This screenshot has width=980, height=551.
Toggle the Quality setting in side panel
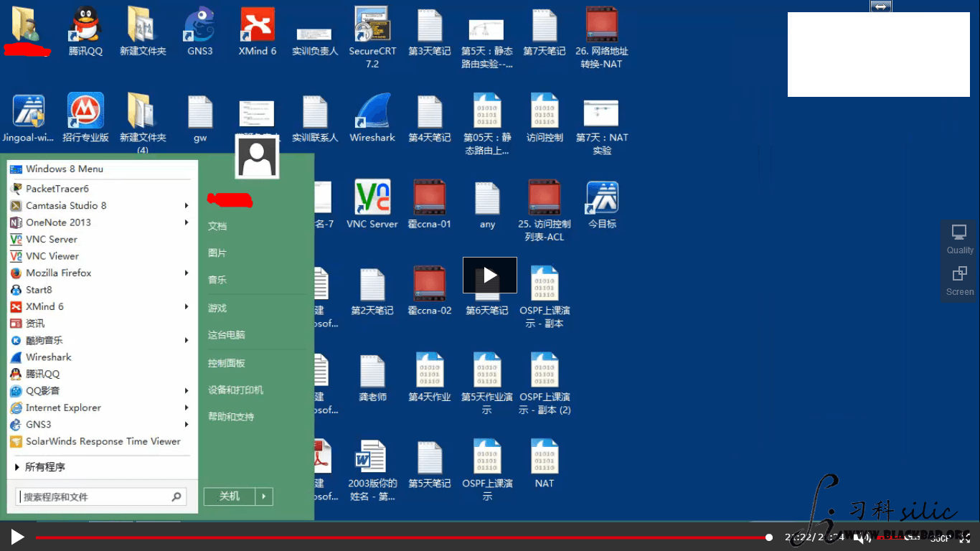pyautogui.click(x=960, y=240)
